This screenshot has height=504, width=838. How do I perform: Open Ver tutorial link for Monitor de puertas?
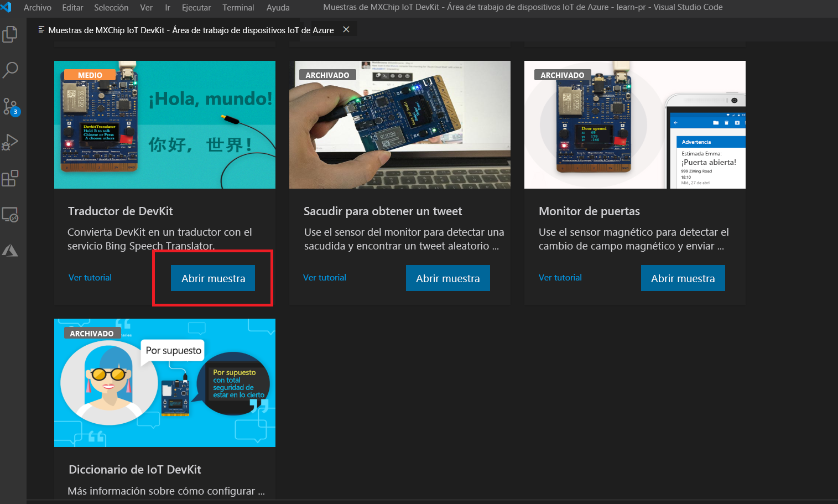(x=560, y=278)
